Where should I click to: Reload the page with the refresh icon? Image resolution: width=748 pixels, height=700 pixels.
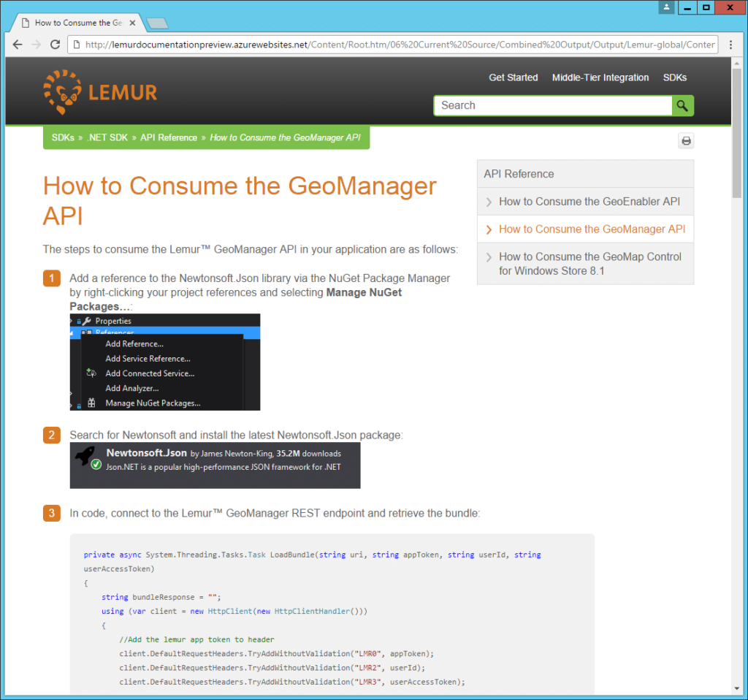pyautogui.click(x=56, y=45)
